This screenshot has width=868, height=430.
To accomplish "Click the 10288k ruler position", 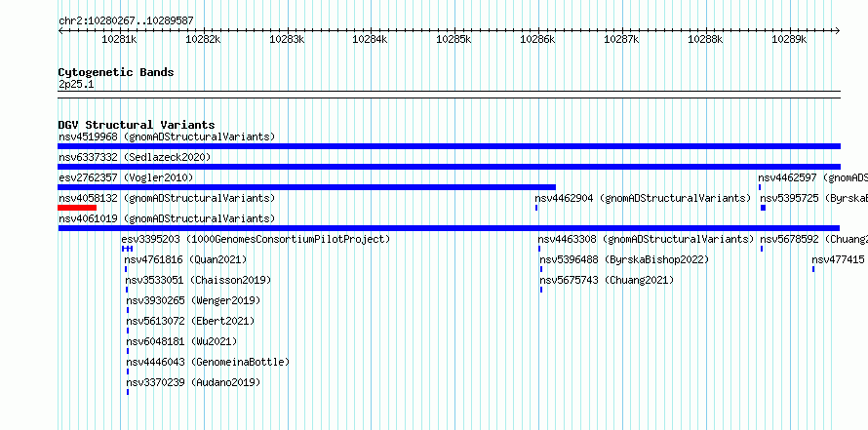I will pyautogui.click(x=705, y=39).
